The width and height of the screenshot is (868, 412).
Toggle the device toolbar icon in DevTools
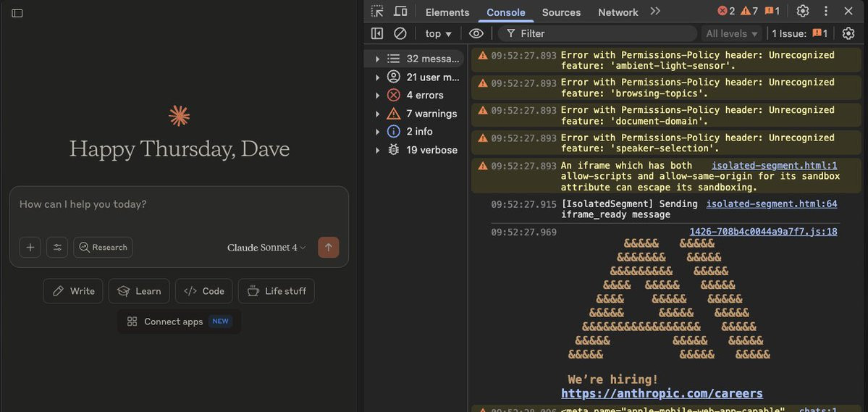(x=400, y=11)
